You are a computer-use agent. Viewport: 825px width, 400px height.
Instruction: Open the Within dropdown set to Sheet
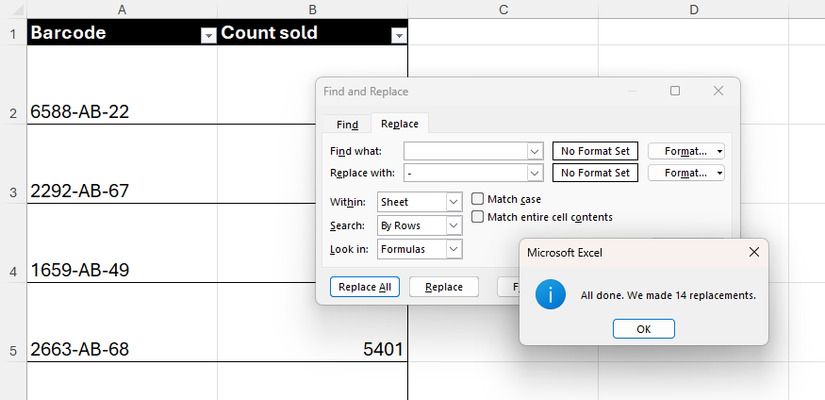click(420, 202)
